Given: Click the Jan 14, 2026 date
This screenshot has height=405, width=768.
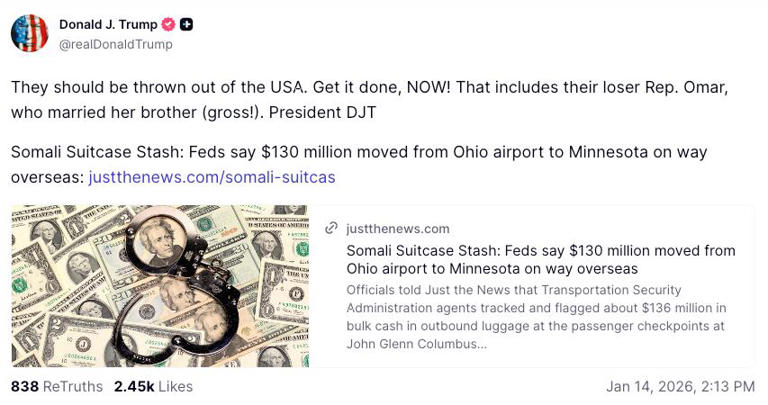Looking at the screenshot, I should click(680, 386).
